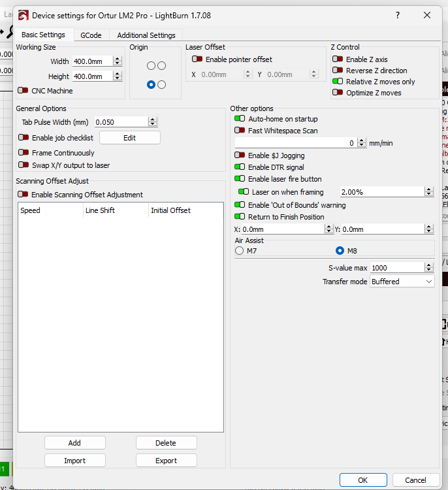Viewport: 448px width, 490px height.
Task: Click the framing power percent stepper arrows
Action: point(429,191)
